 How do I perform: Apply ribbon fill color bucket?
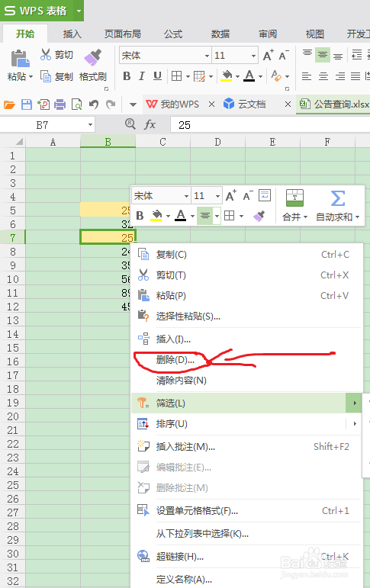pyautogui.click(x=227, y=76)
